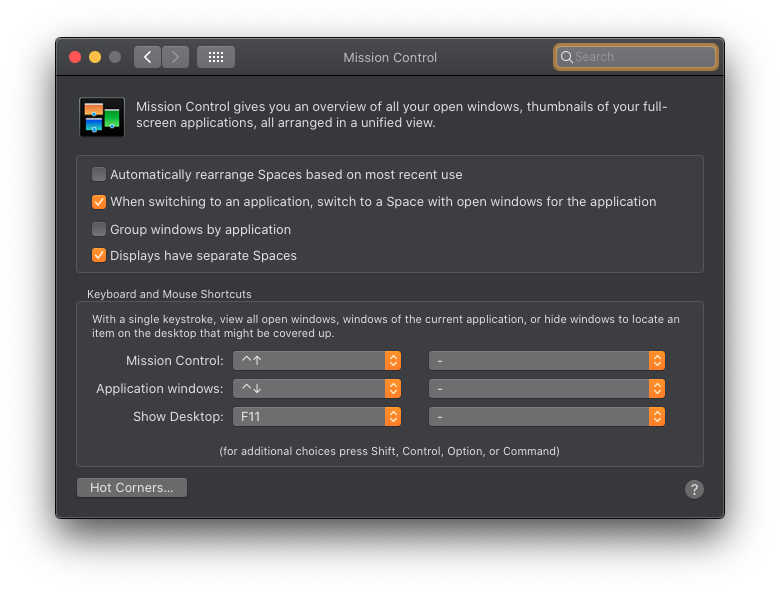Open Application windows keyboard shortcut dropdown
The height and width of the screenshot is (592, 780).
click(317, 389)
